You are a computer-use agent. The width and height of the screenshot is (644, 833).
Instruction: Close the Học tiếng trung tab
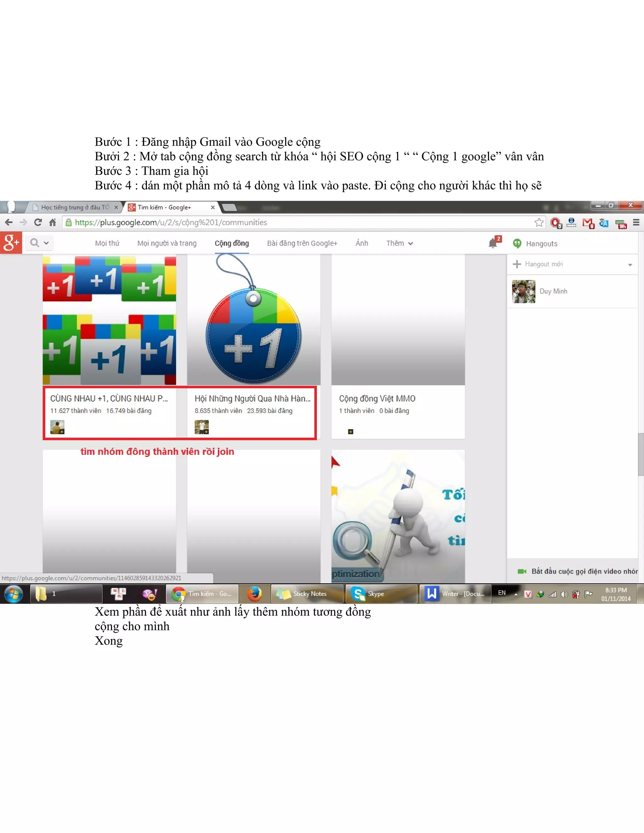pos(116,207)
